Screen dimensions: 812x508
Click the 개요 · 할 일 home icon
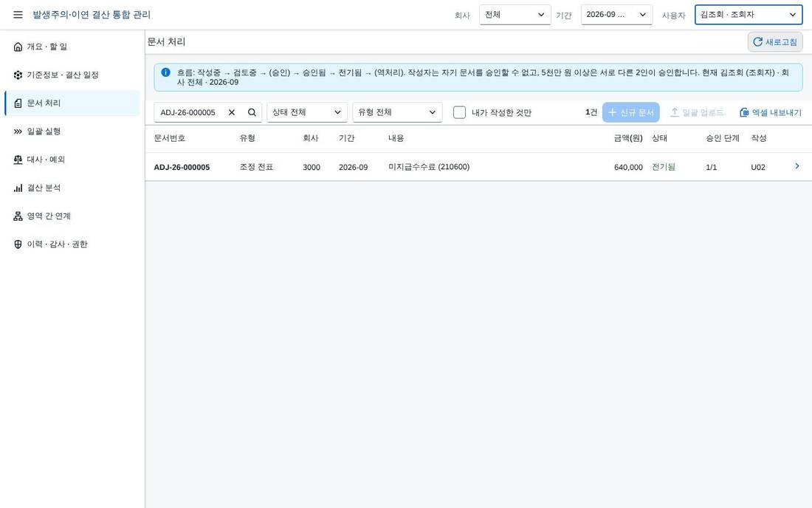tap(18, 47)
